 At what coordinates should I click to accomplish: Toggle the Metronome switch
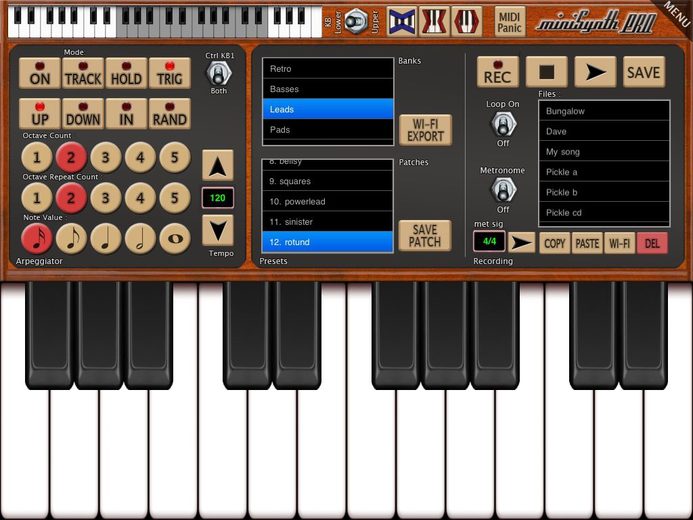(503, 191)
